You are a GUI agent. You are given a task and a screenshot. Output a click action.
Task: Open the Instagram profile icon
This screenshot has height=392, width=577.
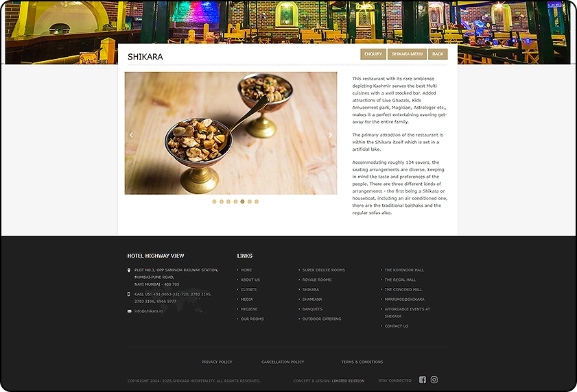434,380
